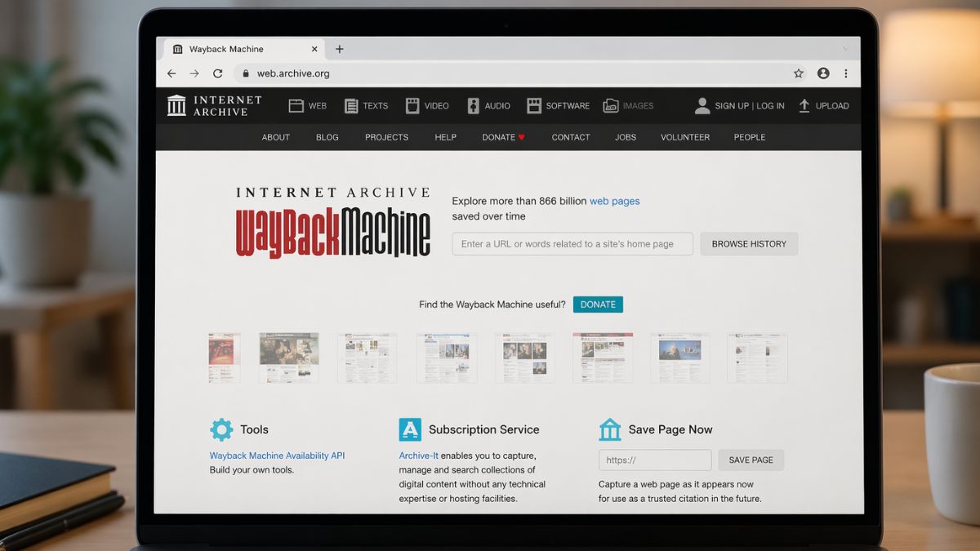Focus the URL or words search field
This screenshot has height=551, width=980.
click(x=572, y=244)
